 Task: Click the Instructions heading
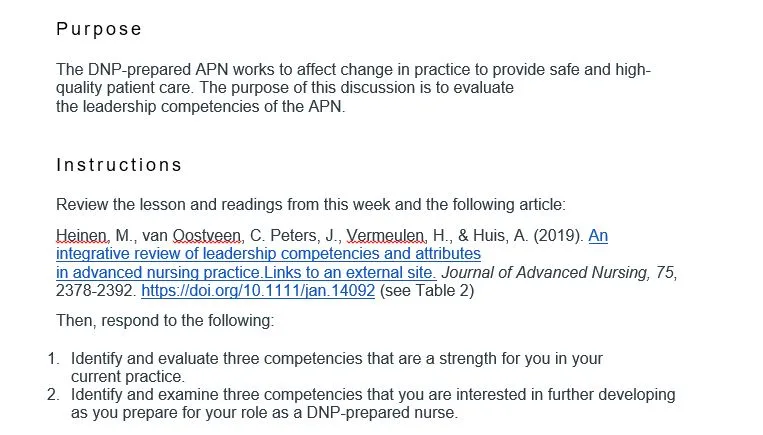(119, 165)
